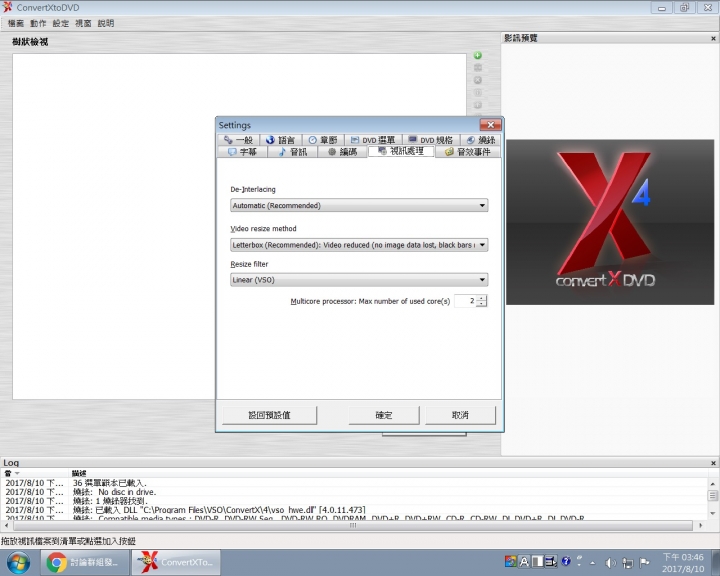This screenshot has width=720, height=576.
Task: Close the Log panel
Action: click(x=713, y=463)
